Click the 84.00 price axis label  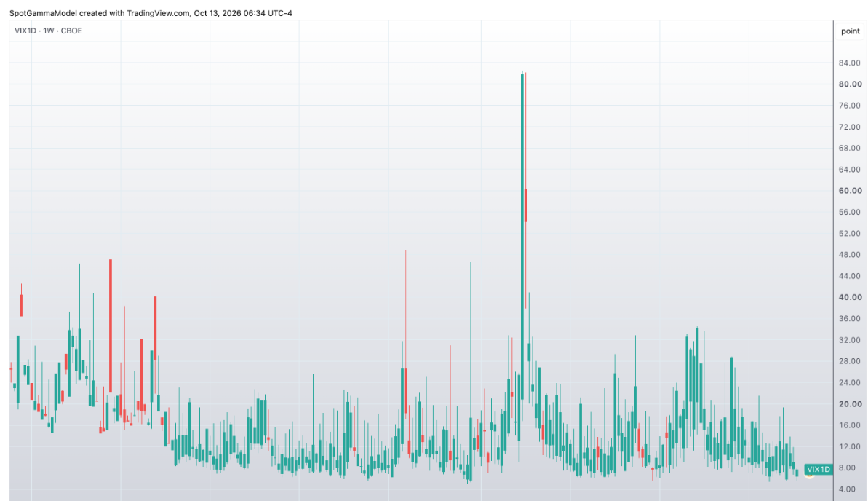pos(850,63)
